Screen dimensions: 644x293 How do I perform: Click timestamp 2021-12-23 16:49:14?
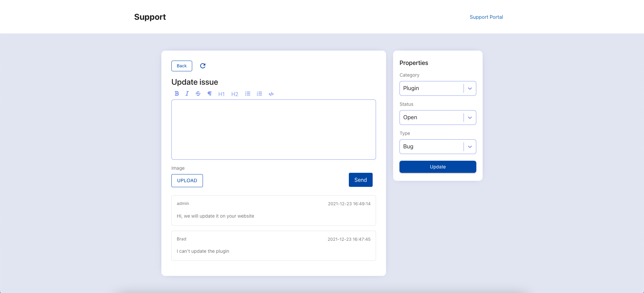point(349,204)
